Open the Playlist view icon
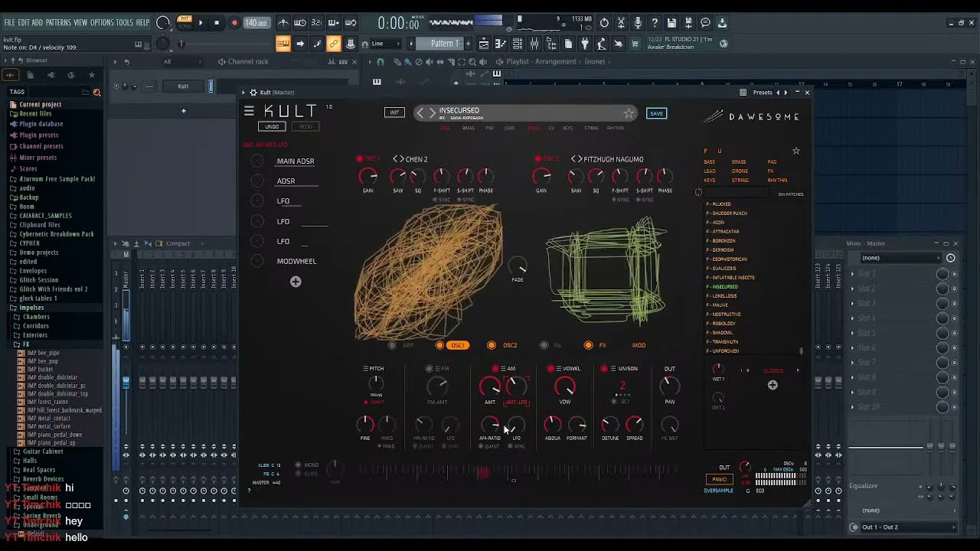 click(x=484, y=44)
